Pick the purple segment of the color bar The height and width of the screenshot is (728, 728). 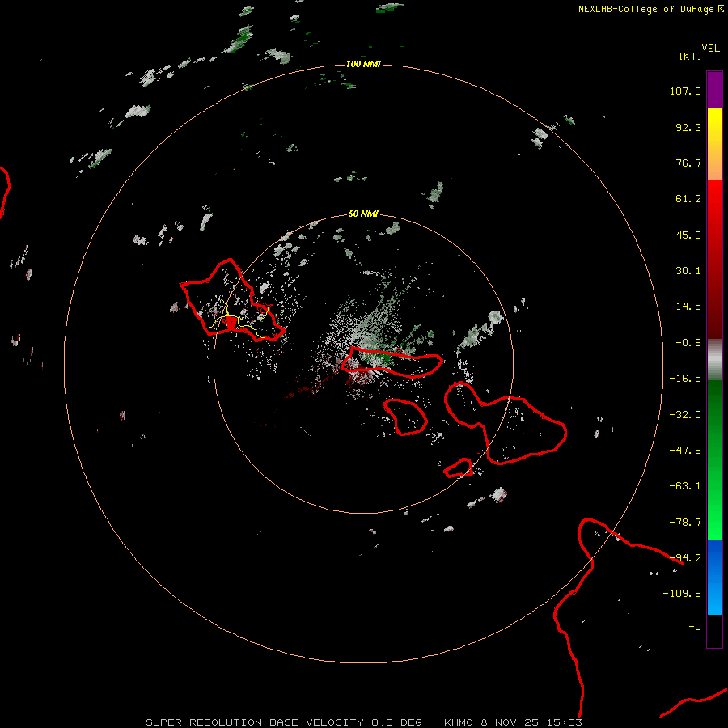click(714, 90)
